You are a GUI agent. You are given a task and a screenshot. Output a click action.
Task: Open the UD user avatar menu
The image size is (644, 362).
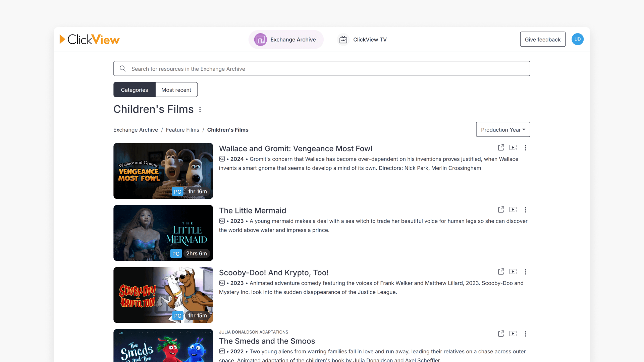tap(577, 39)
